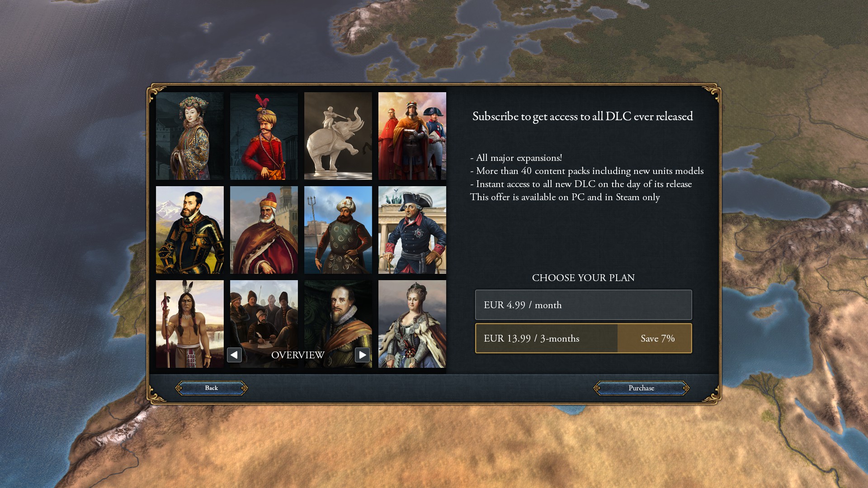This screenshot has height=488, width=868.
Task: Click the Back button
Action: (211, 388)
